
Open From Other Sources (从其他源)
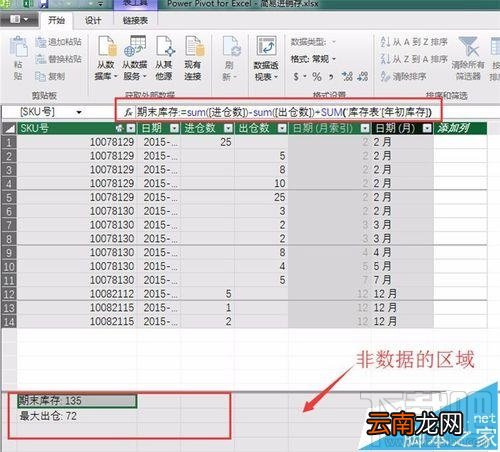click(164, 58)
